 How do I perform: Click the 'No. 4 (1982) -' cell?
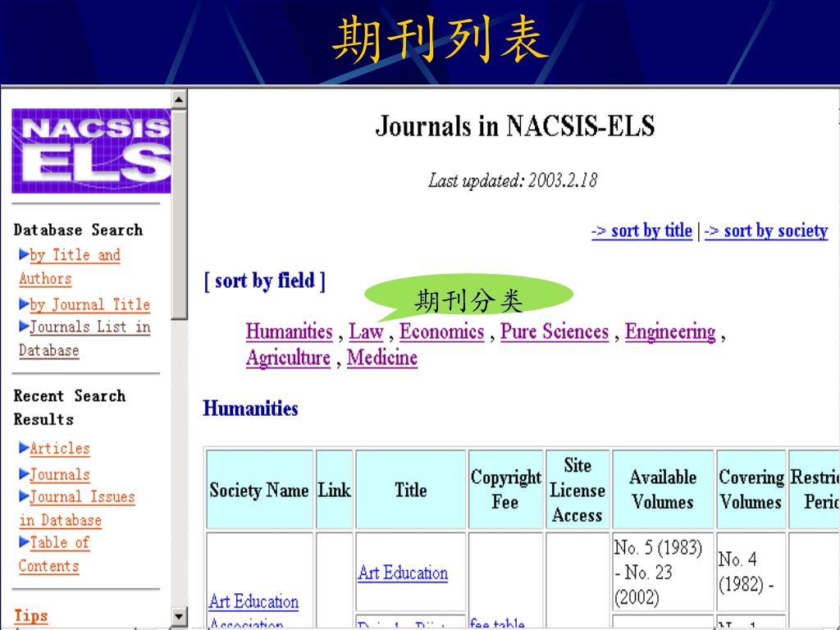click(x=751, y=572)
